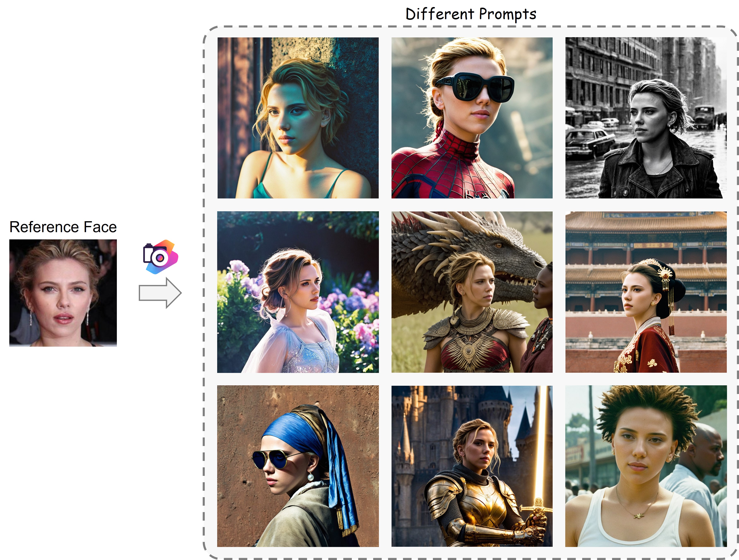This screenshot has height=560, width=739.
Task: Click the Reference Face text label
Action: point(63,227)
